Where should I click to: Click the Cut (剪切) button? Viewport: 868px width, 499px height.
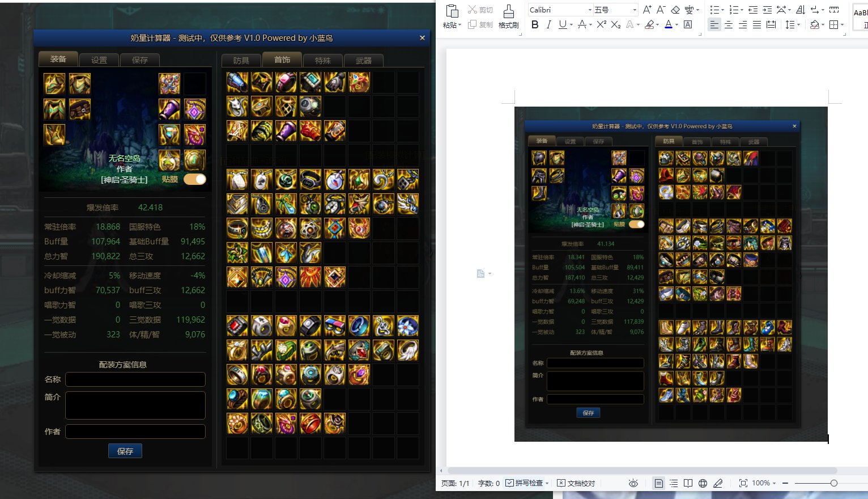click(x=480, y=10)
